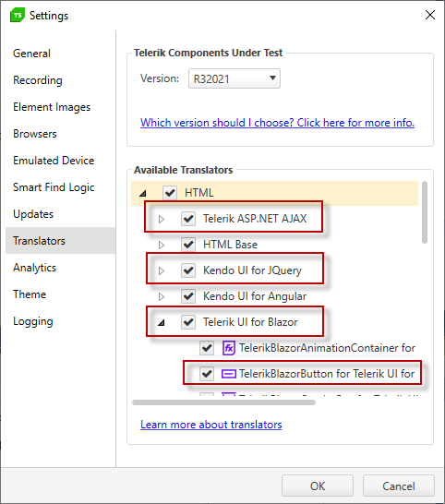Image resolution: width=445 pixels, height=504 pixels.
Task: Collapse the Telerik UI for Blazor node
Action: point(162,322)
